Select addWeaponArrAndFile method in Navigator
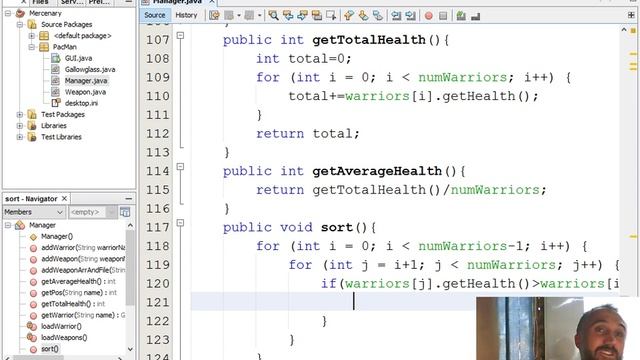This screenshot has height=360, width=640. pos(83,270)
